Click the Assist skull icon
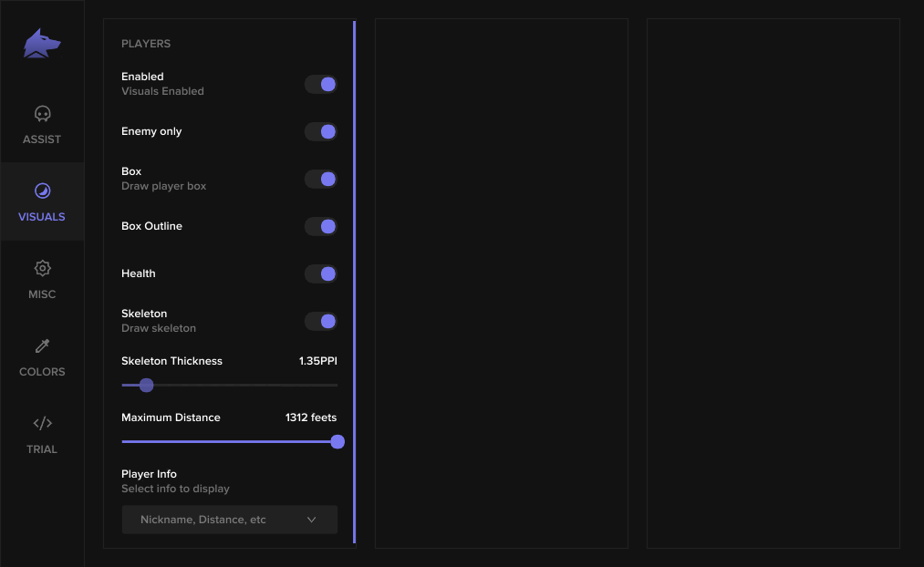924x567 pixels. pos(43,114)
